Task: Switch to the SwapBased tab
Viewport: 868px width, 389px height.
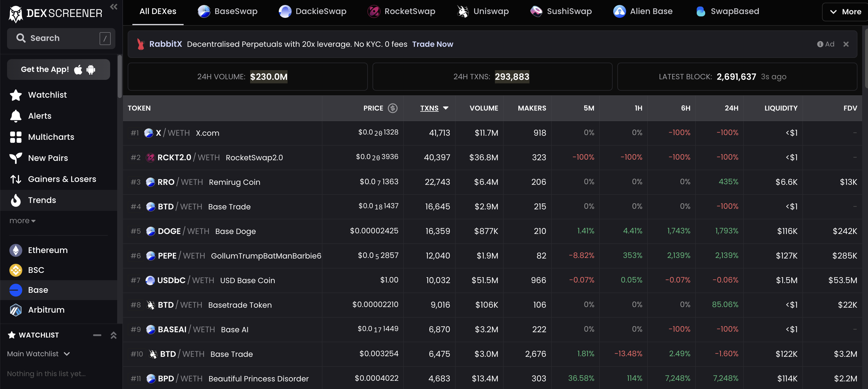Action: (x=727, y=11)
